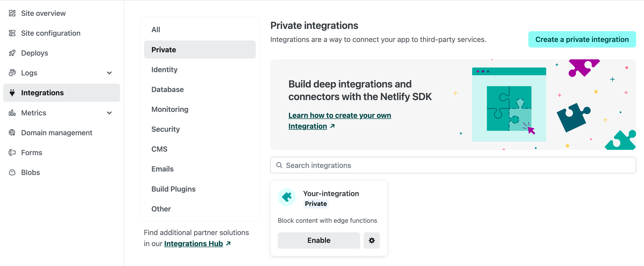Open Learn how to create your own Integration link
This screenshot has height=266, width=644.
[340, 121]
